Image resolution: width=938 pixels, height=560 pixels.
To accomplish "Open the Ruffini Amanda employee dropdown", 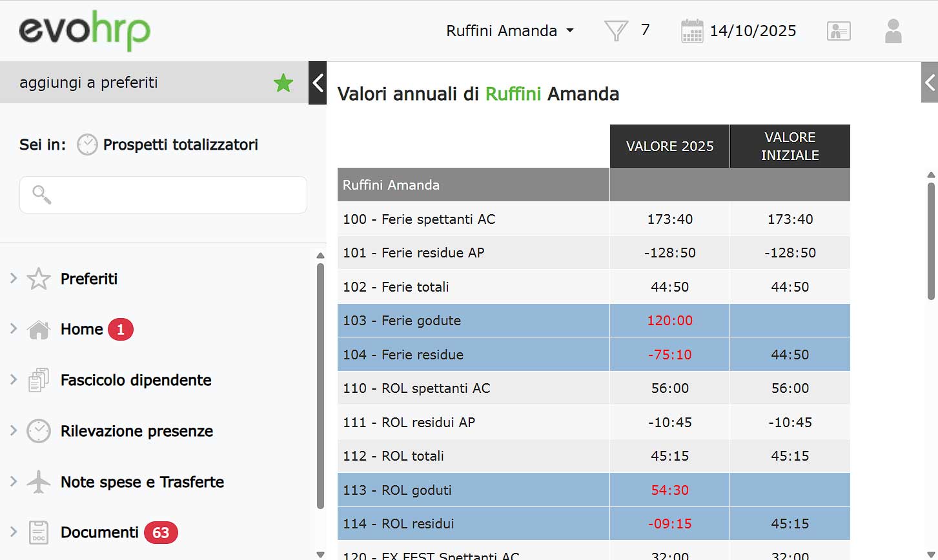I will point(509,31).
